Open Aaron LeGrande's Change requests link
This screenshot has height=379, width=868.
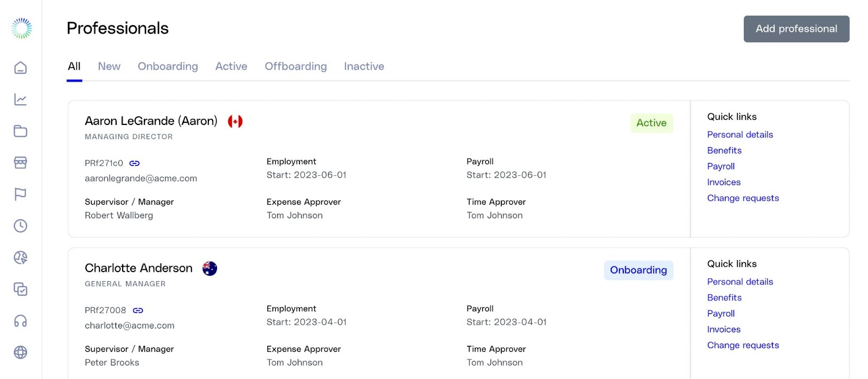tap(743, 198)
